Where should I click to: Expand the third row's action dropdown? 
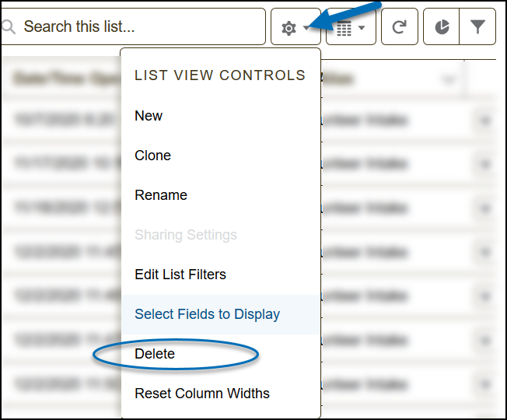click(x=485, y=208)
